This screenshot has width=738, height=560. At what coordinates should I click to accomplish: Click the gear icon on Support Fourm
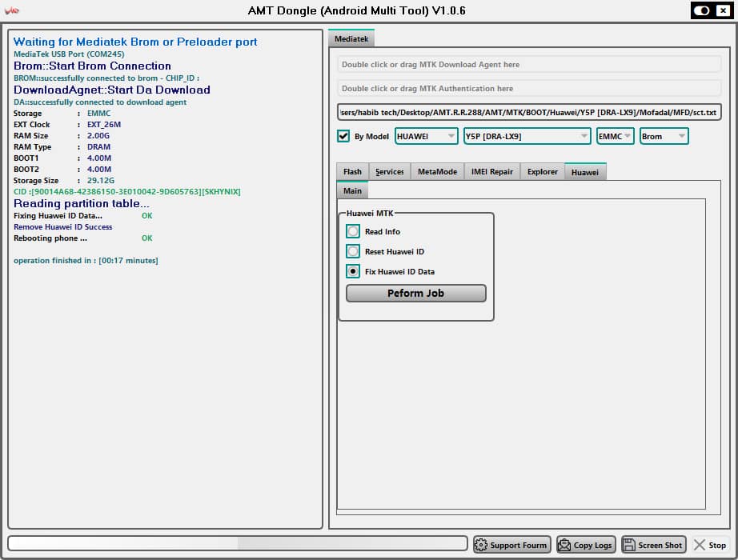pos(480,545)
